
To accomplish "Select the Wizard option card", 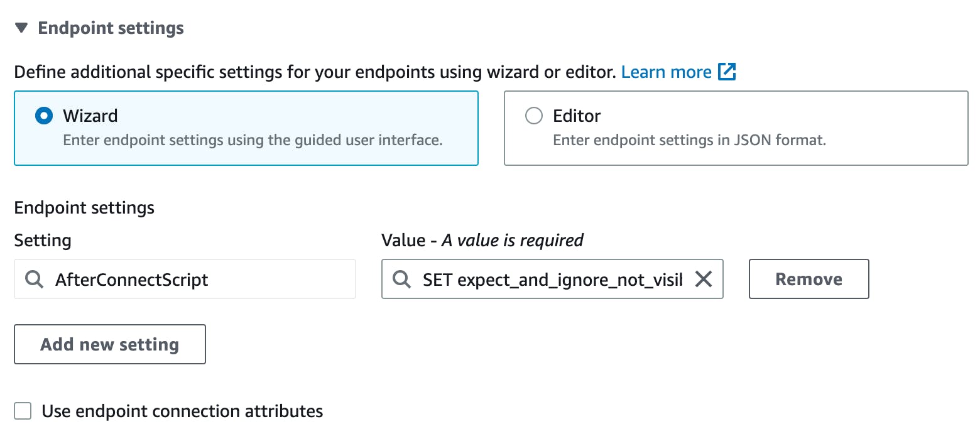I will [x=246, y=128].
